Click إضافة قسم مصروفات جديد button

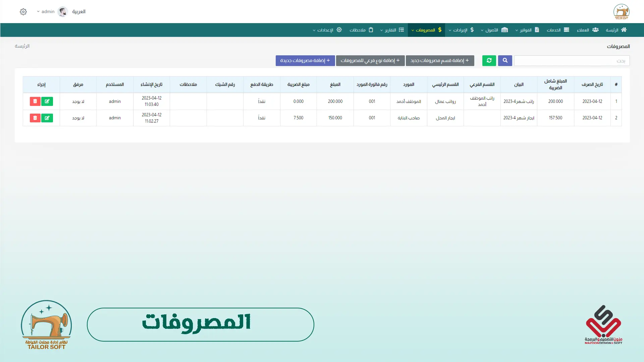440,61
